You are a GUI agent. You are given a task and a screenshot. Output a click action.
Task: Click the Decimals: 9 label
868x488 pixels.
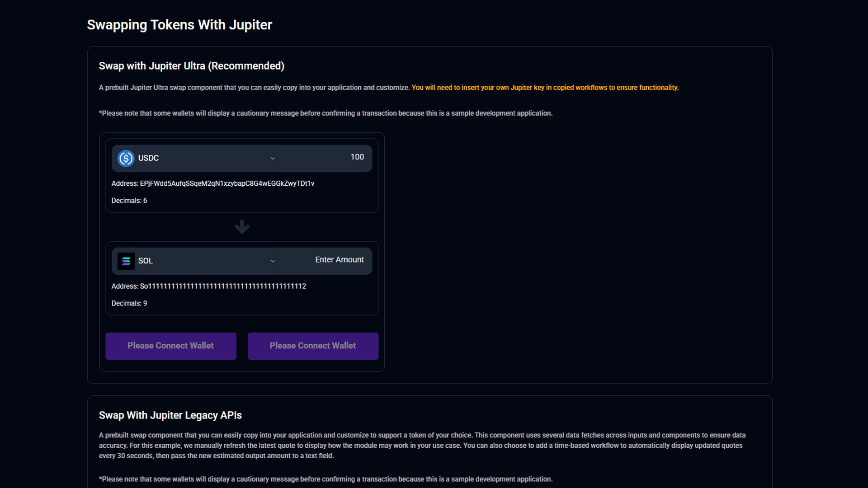pyautogui.click(x=129, y=304)
